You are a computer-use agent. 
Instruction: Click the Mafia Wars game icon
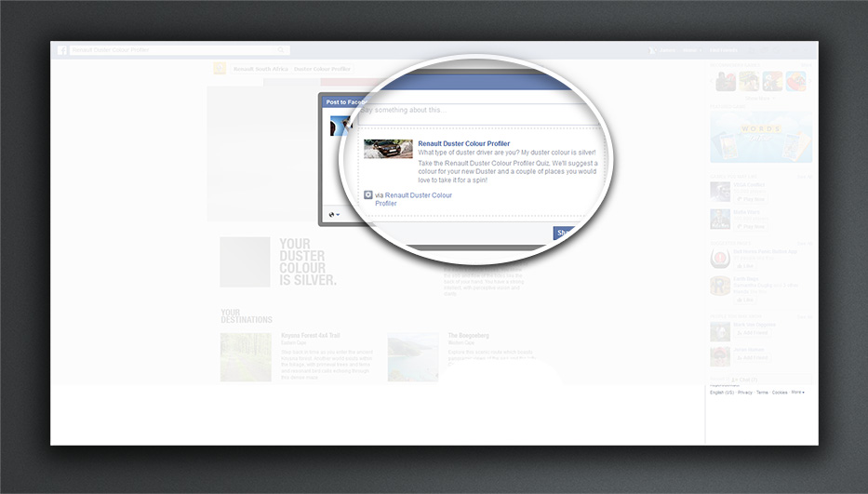point(719,220)
